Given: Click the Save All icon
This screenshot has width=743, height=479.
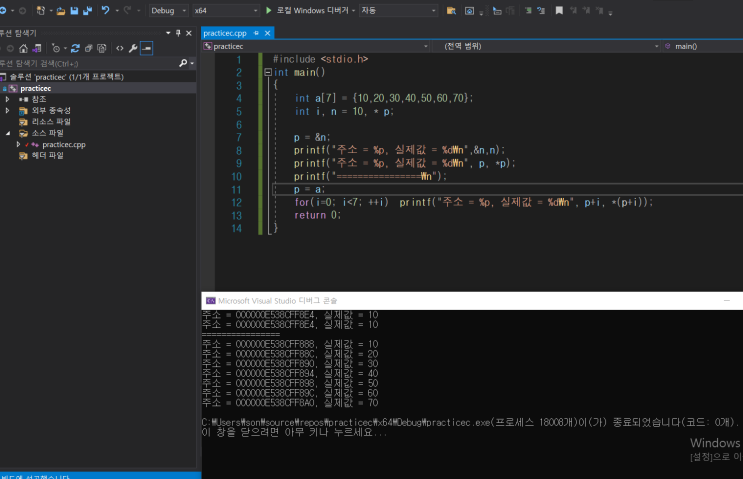Looking at the screenshot, I should coord(88,10).
